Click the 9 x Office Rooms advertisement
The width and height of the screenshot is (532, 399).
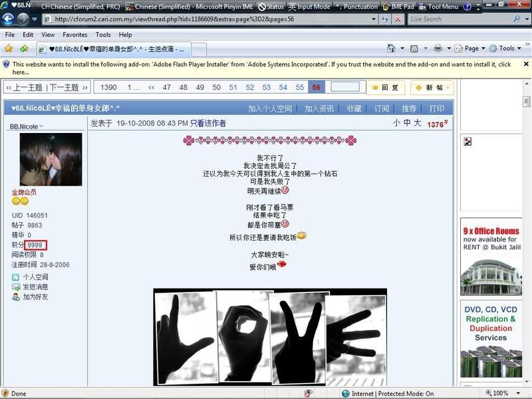491,257
